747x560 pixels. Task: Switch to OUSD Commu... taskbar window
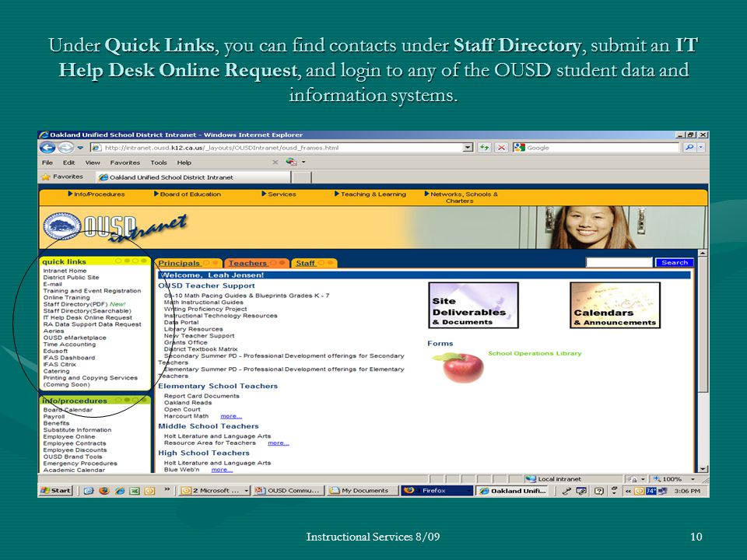[289, 491]
